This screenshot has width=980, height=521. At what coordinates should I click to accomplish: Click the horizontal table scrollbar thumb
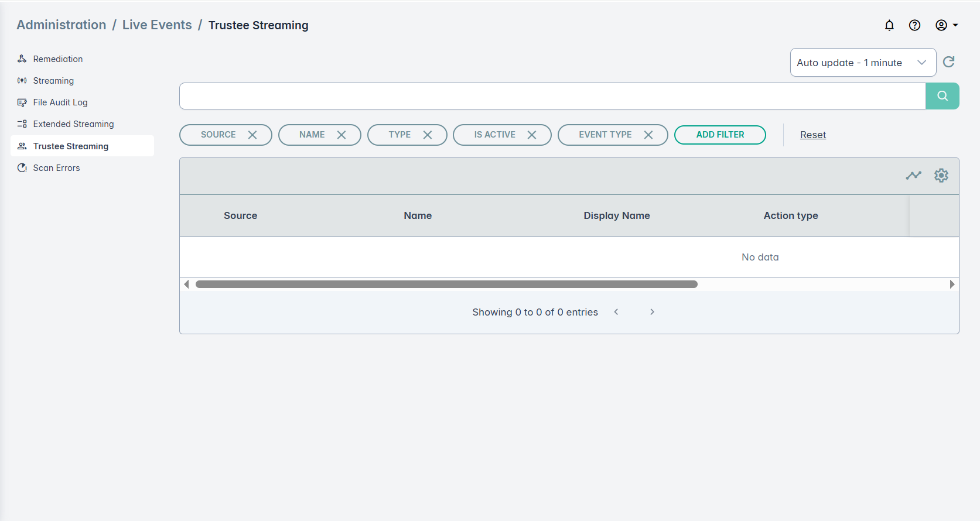[x=446, y=285]
